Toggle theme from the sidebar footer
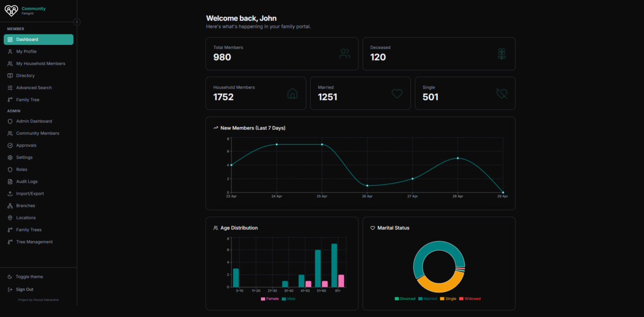Screen dimensions: 644x317 [x=29, y=277]
